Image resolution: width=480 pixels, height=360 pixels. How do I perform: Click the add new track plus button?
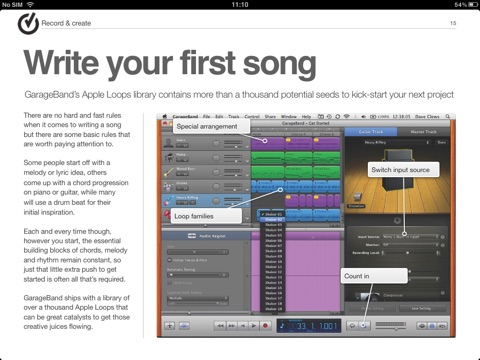click(169, 326)
